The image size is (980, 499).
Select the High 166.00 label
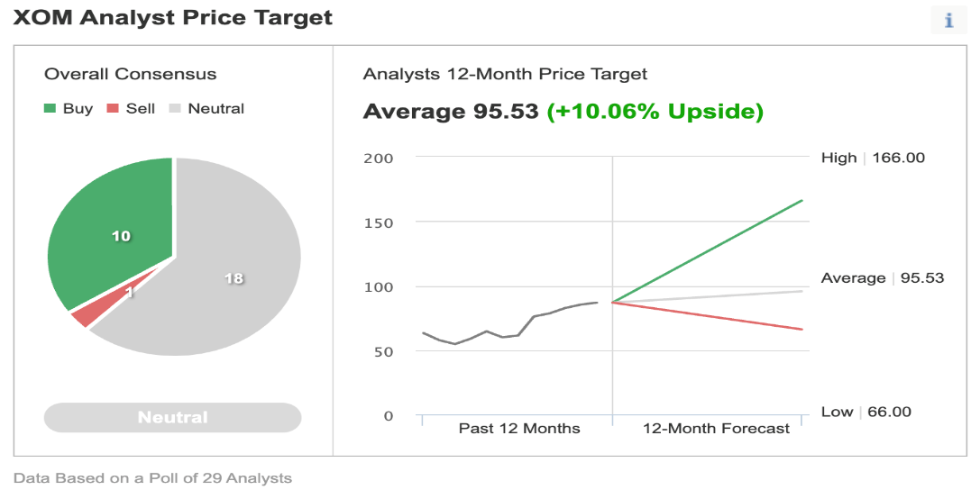873,158
